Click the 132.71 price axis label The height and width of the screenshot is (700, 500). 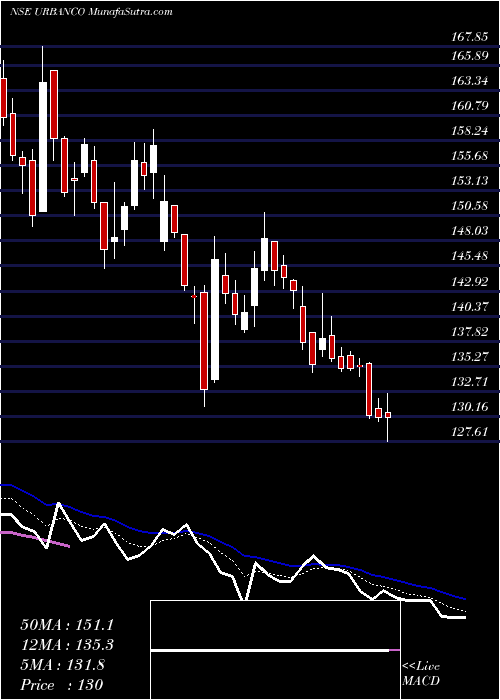coord(469,382)
